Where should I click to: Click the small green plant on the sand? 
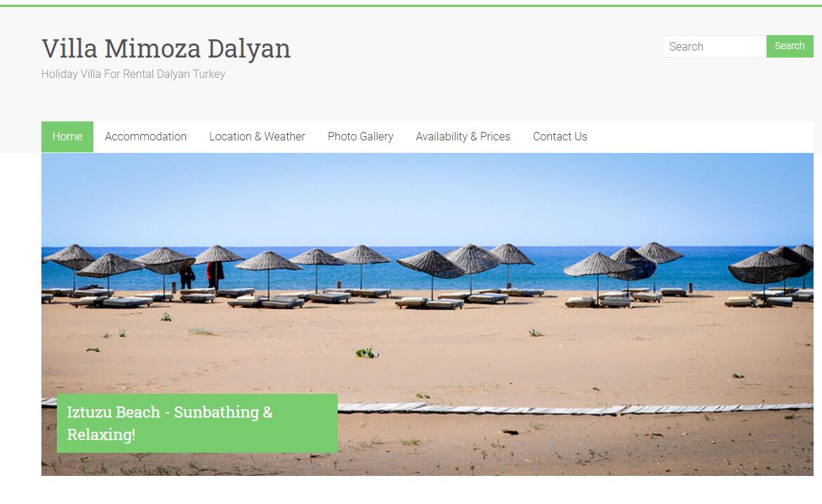(366, 354)
